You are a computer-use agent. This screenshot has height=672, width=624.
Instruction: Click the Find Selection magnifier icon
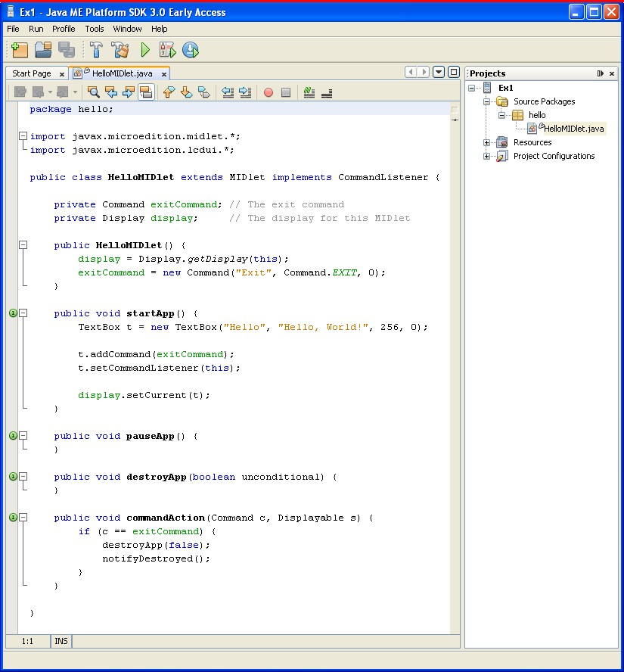pyautogui.click(x=94, y=92)
